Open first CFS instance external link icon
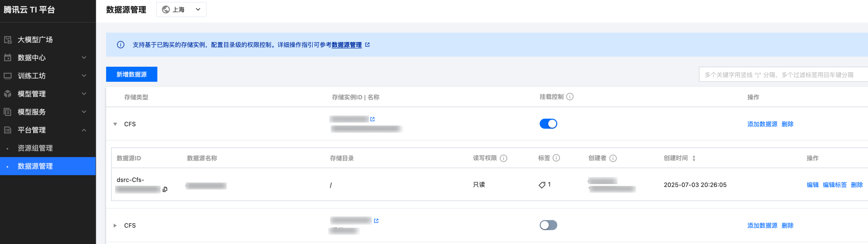The height and width of the screenshot is (244, 868). (372, 119)
